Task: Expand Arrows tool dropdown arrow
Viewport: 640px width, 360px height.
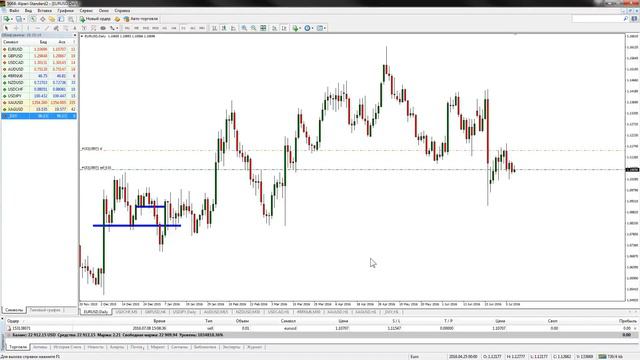Action: point(117,28)
